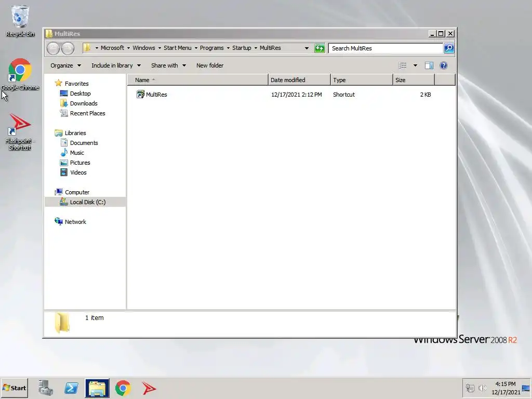
Task: Expand dropdown arrow after Startup breadcrumb
Action: pyautogui.click(x=256, y=48)
